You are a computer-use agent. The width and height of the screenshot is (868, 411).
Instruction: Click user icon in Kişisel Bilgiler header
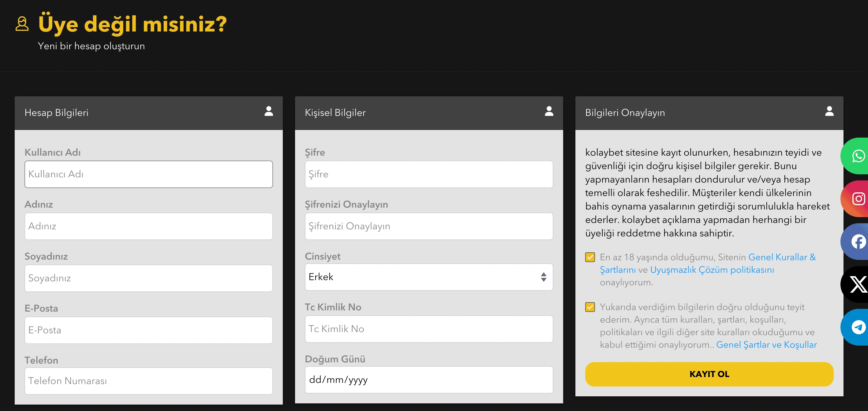point(549,111)
